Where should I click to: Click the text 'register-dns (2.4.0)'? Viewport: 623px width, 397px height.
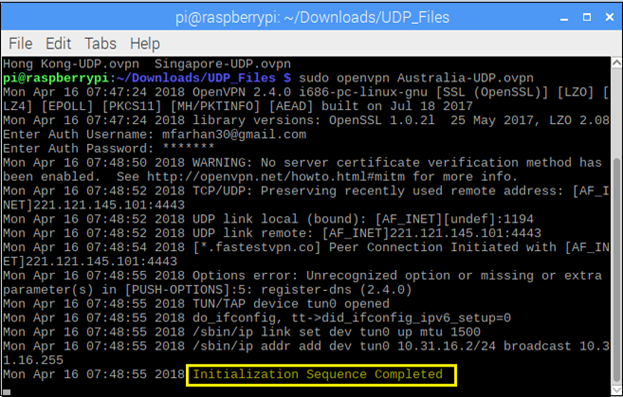point(336,290)
